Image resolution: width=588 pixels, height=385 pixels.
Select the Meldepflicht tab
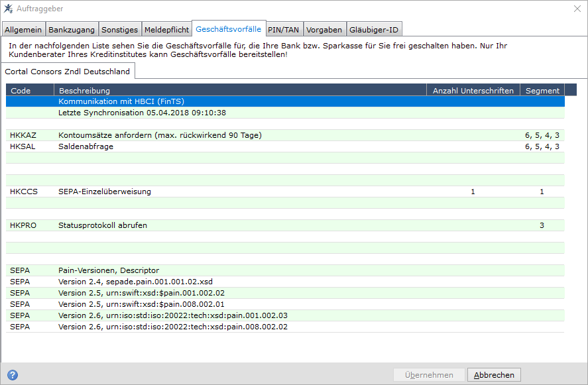167,30
